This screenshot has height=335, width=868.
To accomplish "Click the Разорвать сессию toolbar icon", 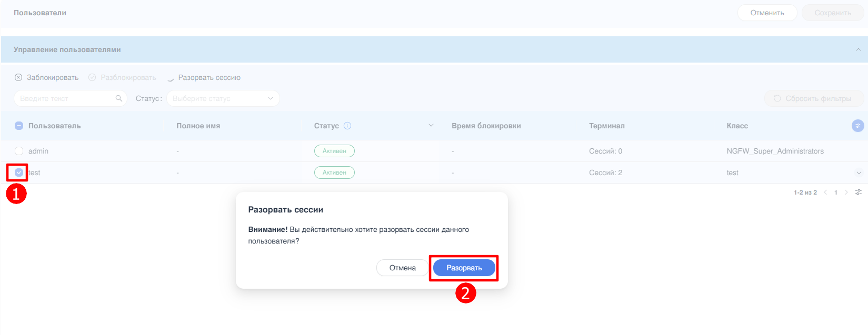I will point(171,78).
